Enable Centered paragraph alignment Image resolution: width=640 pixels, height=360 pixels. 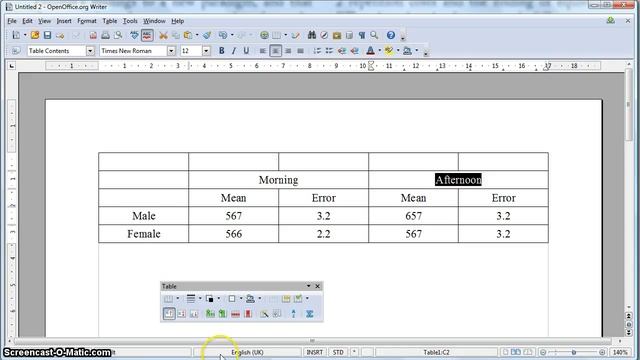click(276, 51)
